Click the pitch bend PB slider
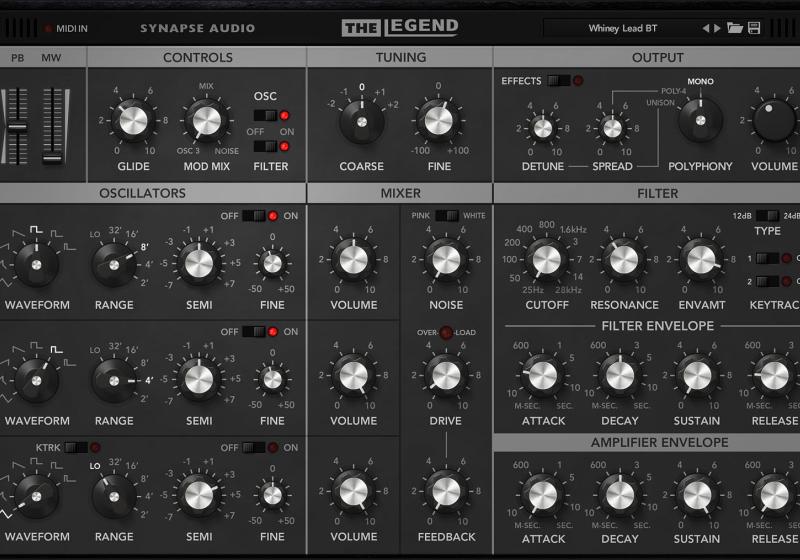Image resolution: width=800 pixels, height=560 pixels. tap(17, 126)
